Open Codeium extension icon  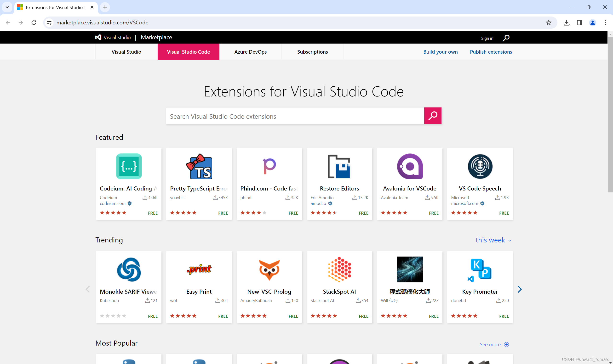click(x=129, y=166)
